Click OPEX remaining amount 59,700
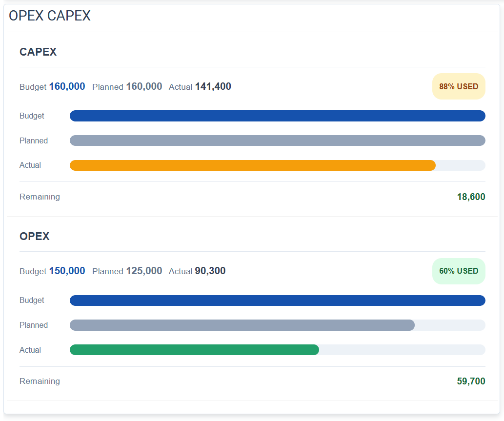This screenshot has height=421, width=504. pos(471,381)
